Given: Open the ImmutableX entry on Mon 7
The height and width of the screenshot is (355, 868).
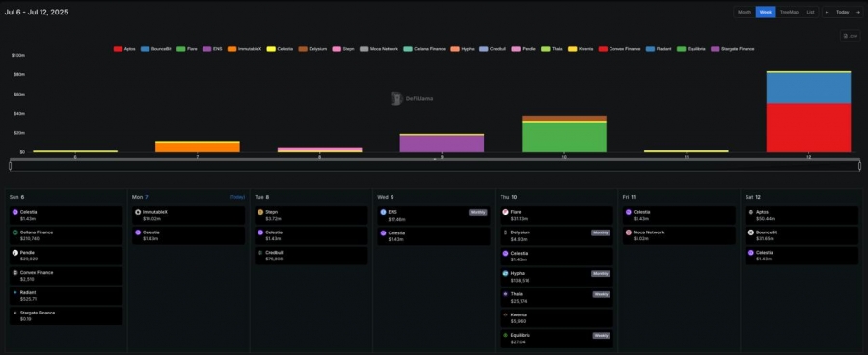Looking at the screenshot, I should pos(188,215).
